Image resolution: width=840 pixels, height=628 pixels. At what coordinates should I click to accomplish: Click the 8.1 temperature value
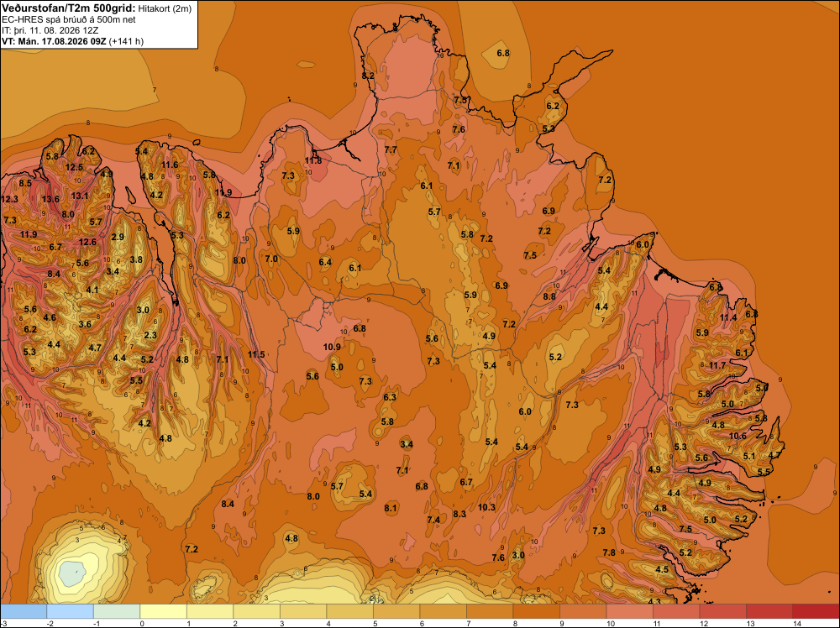[391, 508]
